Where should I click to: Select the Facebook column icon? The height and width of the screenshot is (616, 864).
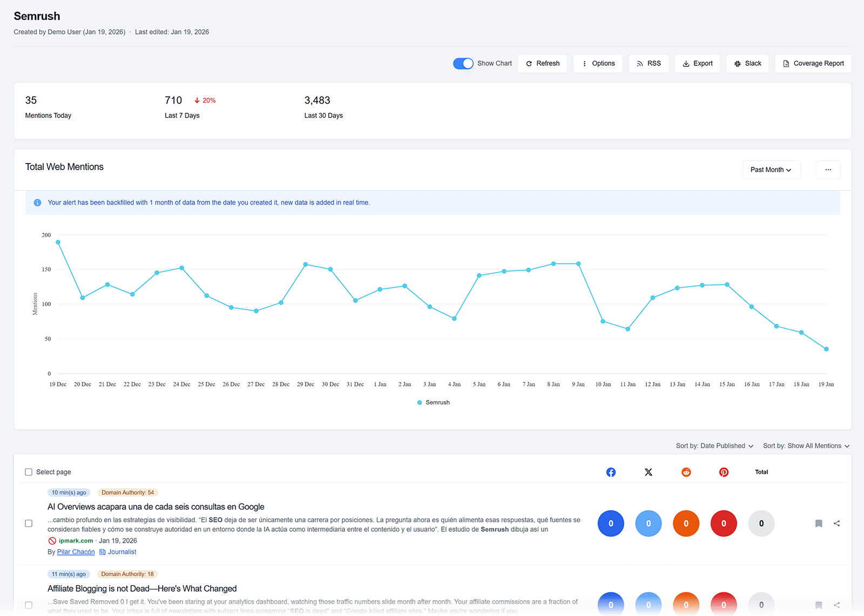[x=611, y=472]
